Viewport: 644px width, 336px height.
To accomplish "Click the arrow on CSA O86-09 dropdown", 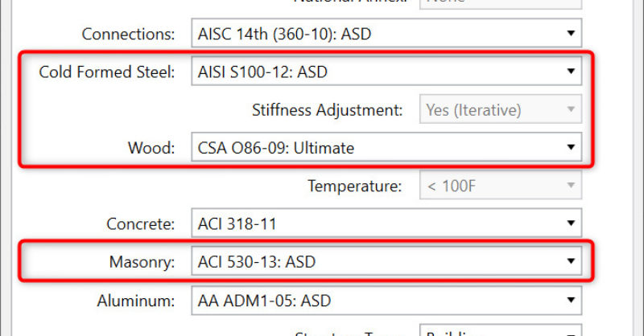I will coord(570,148).
